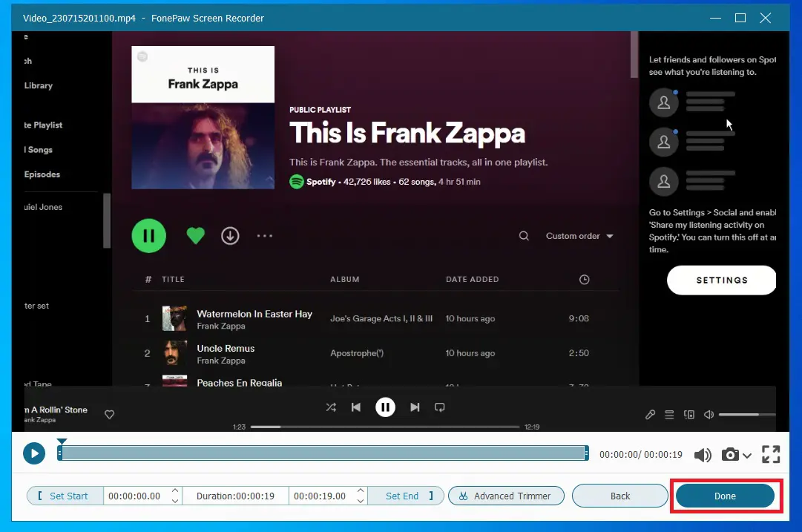This screenshot has width=802, height=532.
Task: Increase the start time with up arrow
Action: click(175, 490)
